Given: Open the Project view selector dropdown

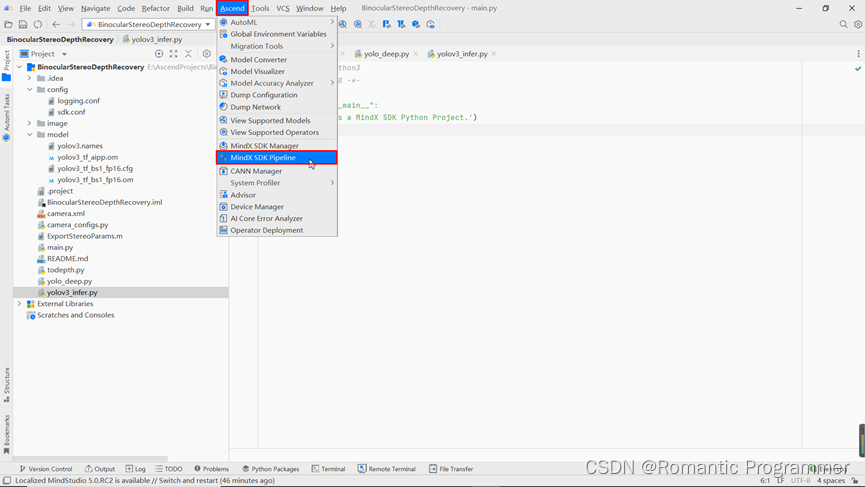Looking at the screenshot, I should click(x=44, y=53).
